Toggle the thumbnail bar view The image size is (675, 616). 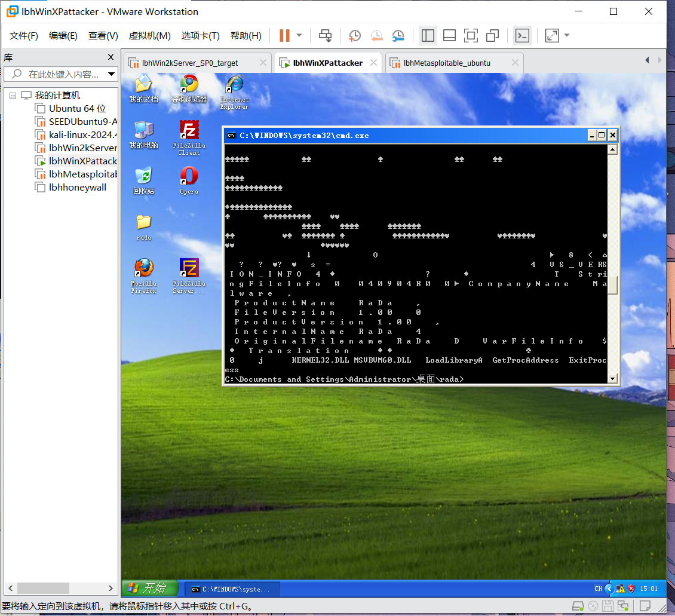pos(449,35)
